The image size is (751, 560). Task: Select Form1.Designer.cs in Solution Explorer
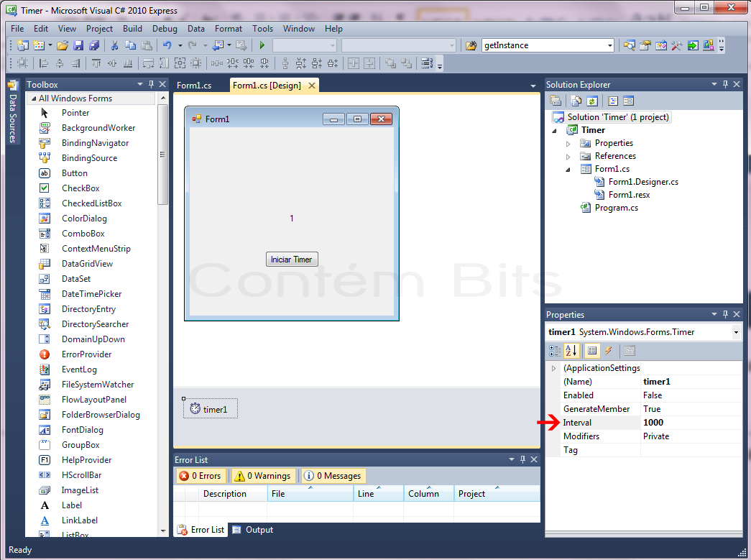(x=643, y=182)
